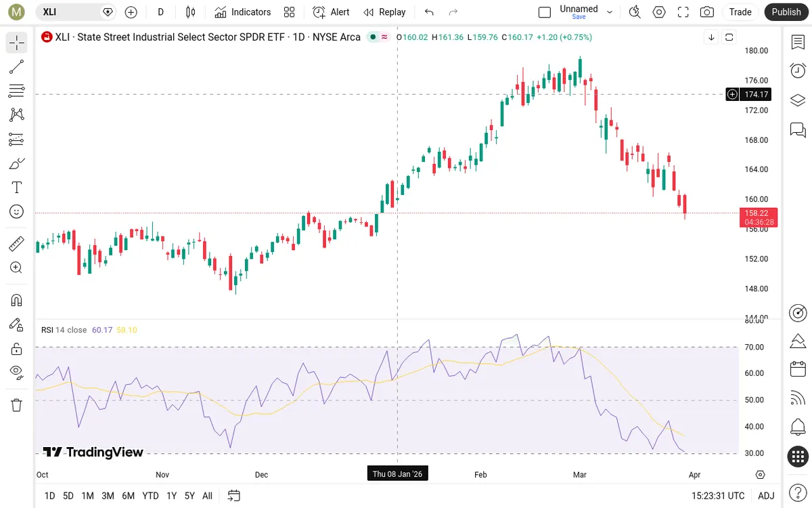Select the trend line drawing tool

tap(17, 66)
